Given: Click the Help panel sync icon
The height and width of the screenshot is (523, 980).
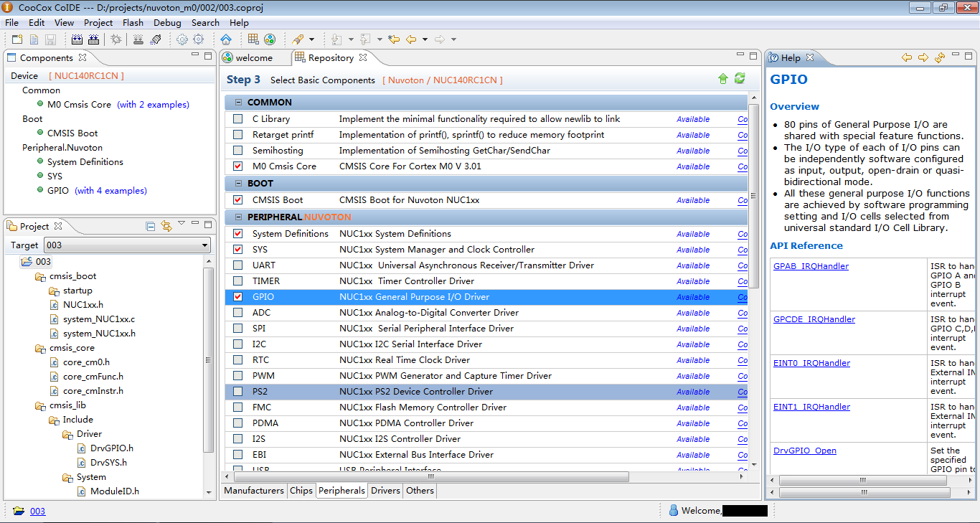Looking at the screenshot, I should pyautogui.click(x=940, y=57).
